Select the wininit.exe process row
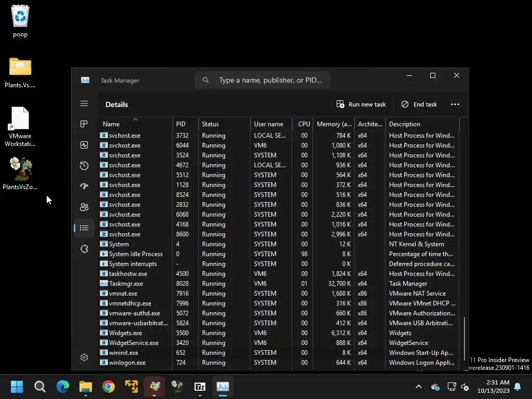This screenshot has height=399, width=532. (x=279, y=352)
